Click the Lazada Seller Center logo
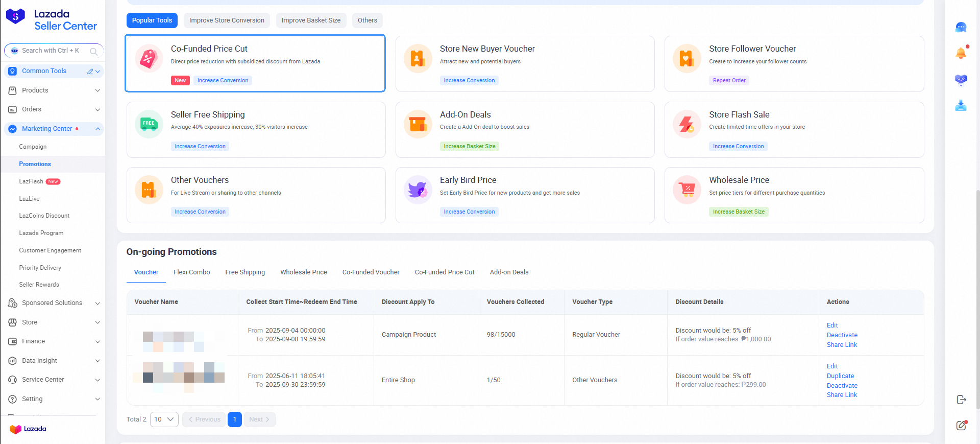Screen dimensions: 980x444 coord(51,19)
